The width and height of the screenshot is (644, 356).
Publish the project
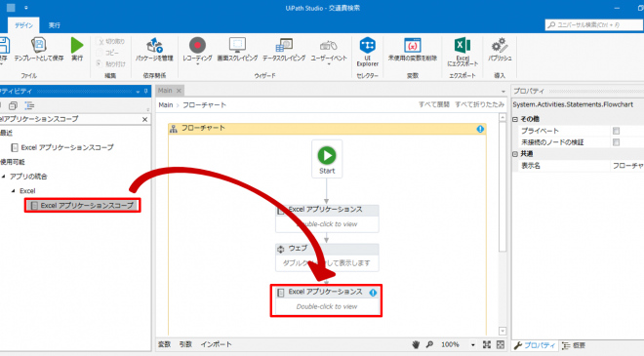pyautogui.click(x=500, y=50)
